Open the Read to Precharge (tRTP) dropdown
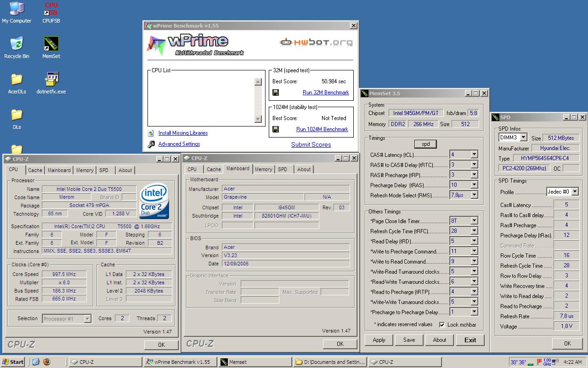The height and width of the screenshot is (368, 588). (474, 292)
